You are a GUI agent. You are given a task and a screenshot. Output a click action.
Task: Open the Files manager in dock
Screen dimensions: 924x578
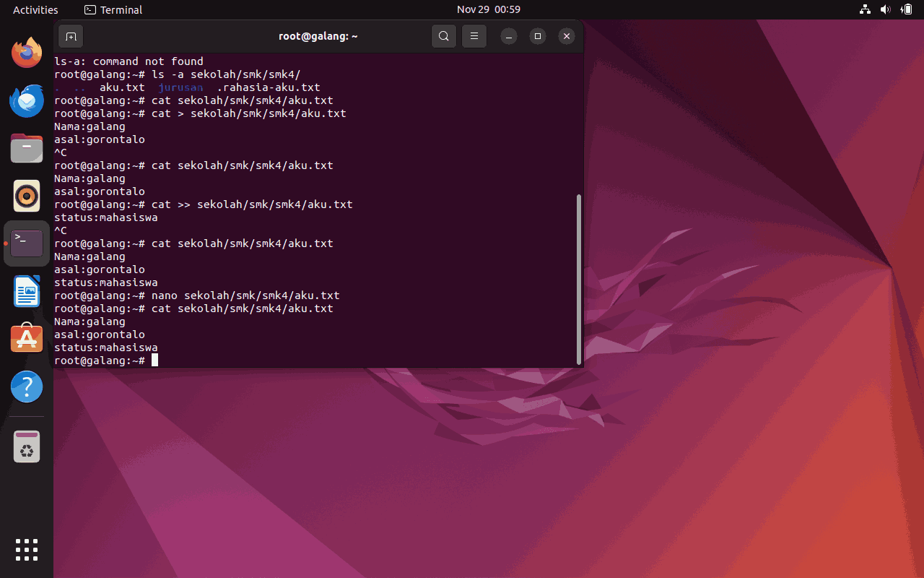tap(27, 148)
